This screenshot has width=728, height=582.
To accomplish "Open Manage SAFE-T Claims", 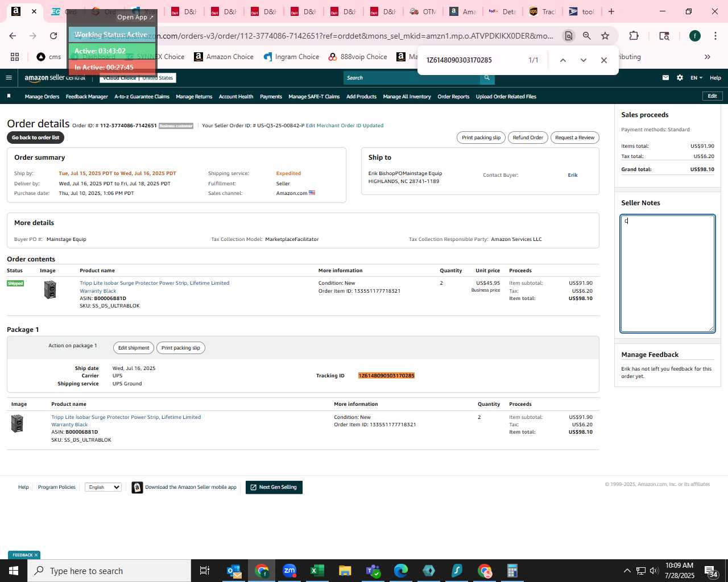I will (314, 97).
